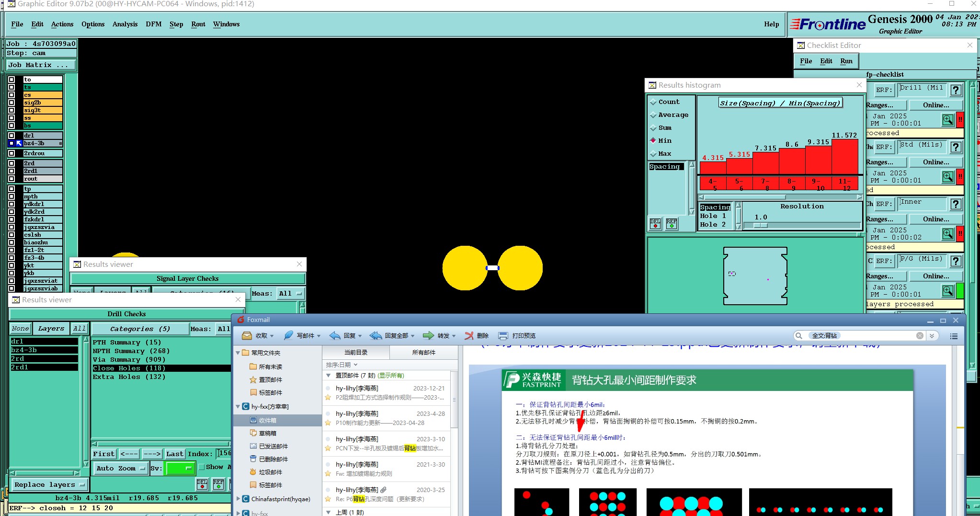Toggle display box for layer sig2b

[x=11, y=103]
